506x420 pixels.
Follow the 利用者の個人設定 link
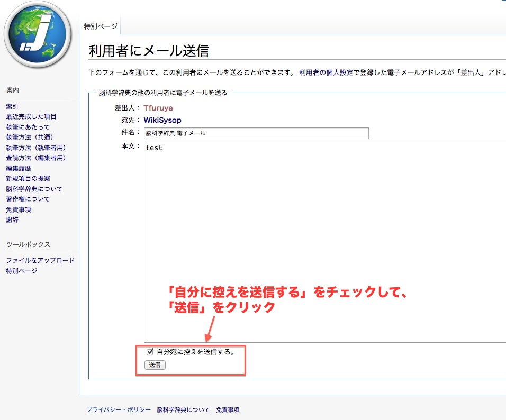pyautogui.click(x=326, y=72)
